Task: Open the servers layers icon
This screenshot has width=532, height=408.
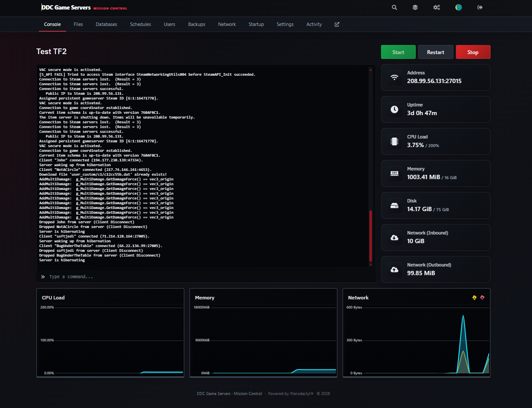Action: pyautogui.click(x=415, y=7)
